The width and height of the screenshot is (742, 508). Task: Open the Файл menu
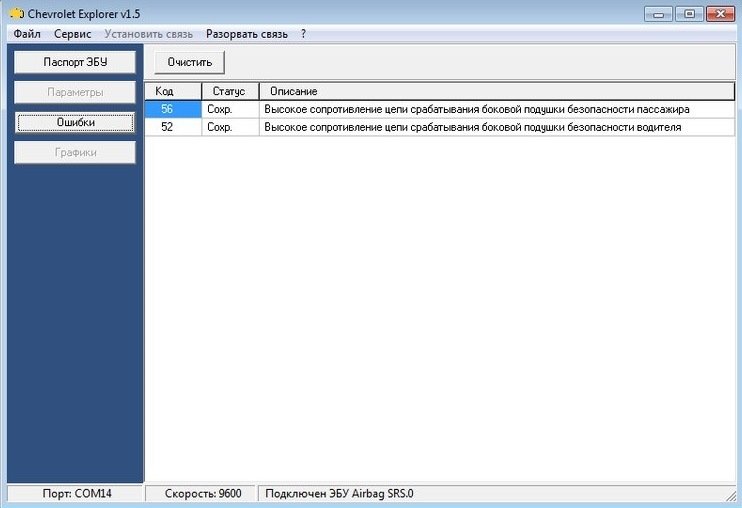(27, 34)
